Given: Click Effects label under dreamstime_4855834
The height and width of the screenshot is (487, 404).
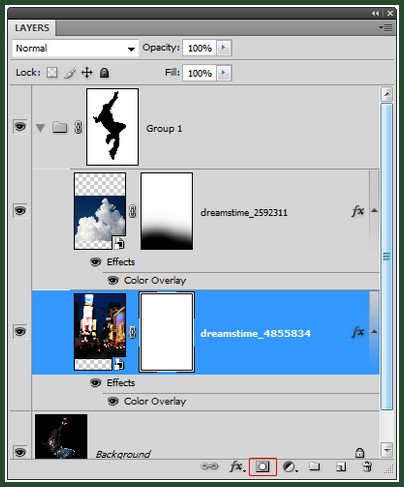Looking at the screenshot, I should [x=121, y=383].
